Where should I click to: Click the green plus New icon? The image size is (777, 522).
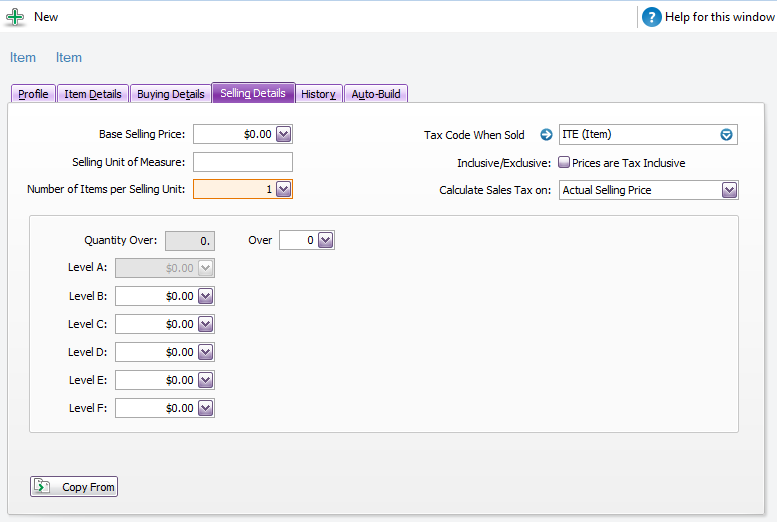tap(16, 17)
